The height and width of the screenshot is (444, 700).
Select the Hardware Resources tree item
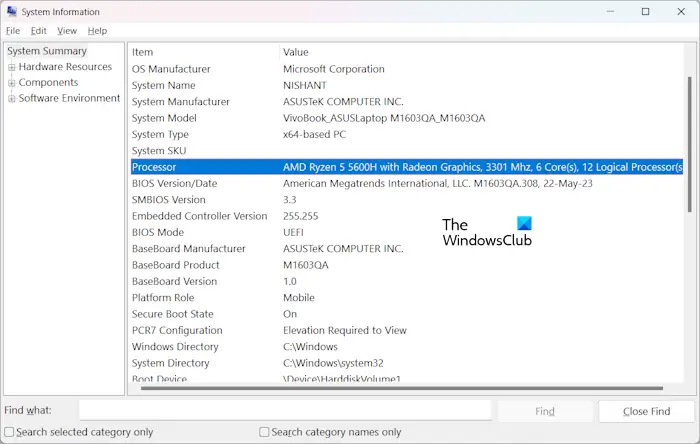(65, 66)
